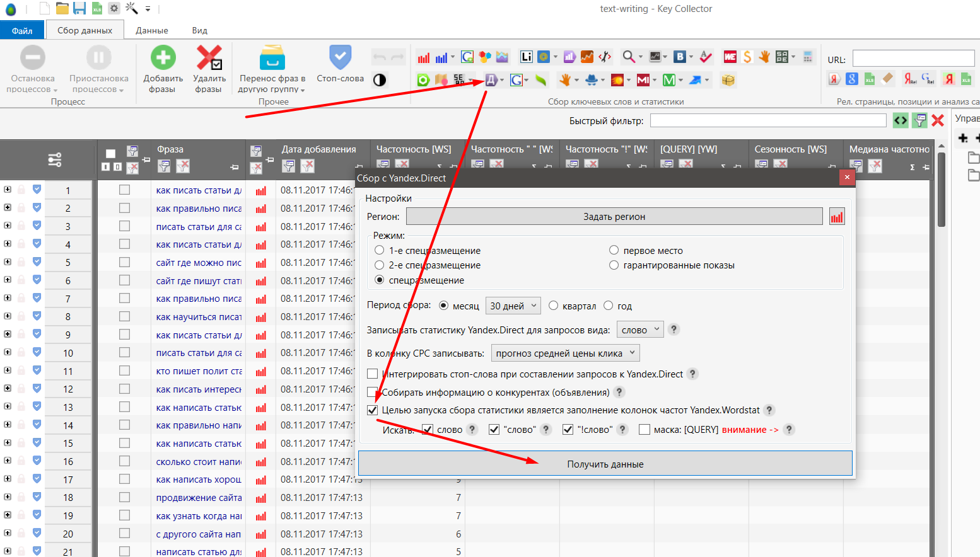
Task: Click the red Wordstat bar chart icon
Action: pyautogui.click(x=423, y=58)
